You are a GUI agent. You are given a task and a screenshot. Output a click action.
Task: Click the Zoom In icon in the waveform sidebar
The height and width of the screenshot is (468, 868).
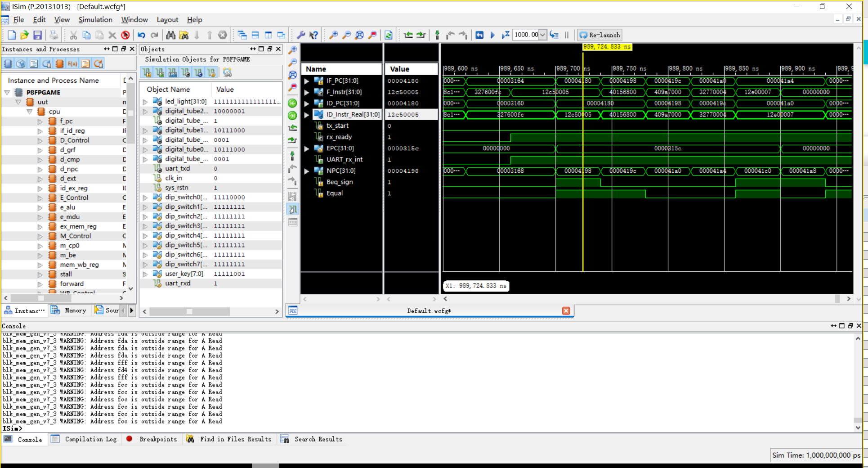pyautogui.click(x=292, y=50)
